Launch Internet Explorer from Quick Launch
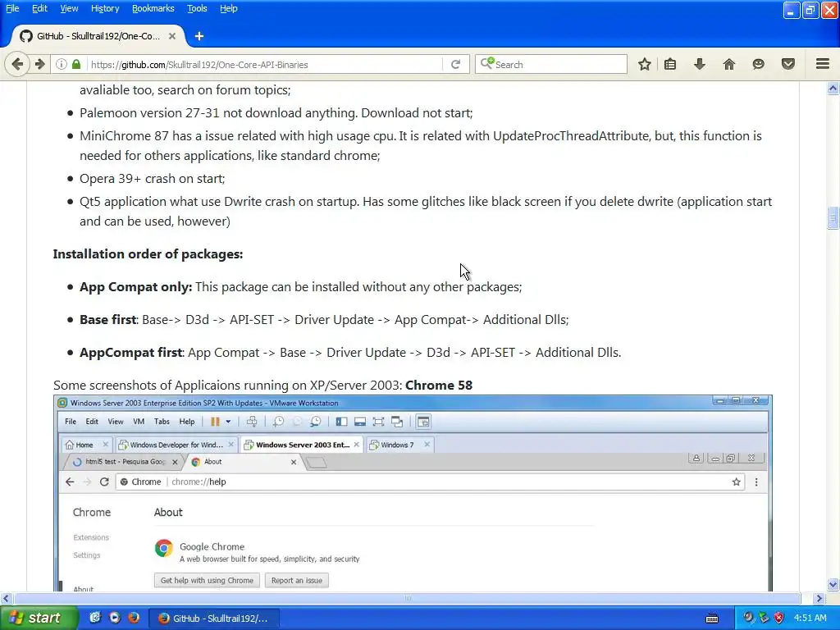The image size is (840, 630). click(x=95, y=618)
